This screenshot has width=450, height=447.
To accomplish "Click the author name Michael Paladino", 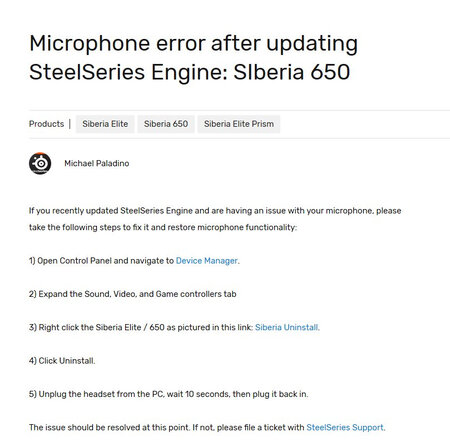I will 97,163.
